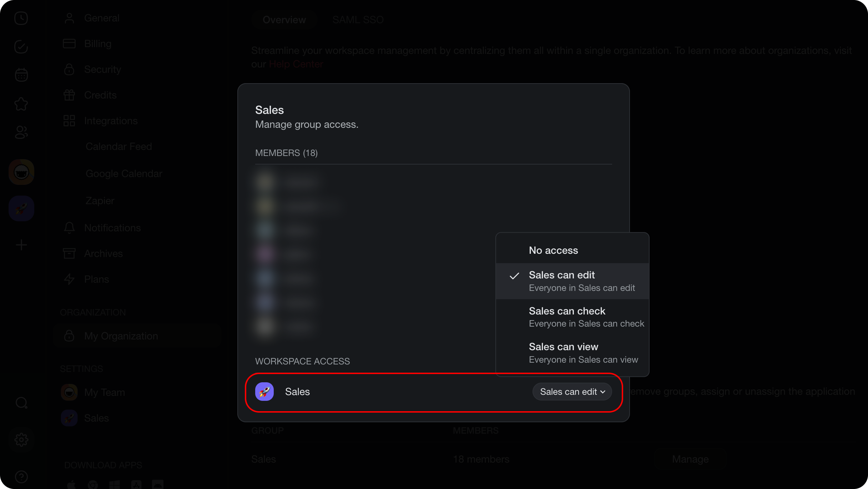Viewport: 868px width, 489px height.
Task: Click the star favorites icon
Action: point(21,104)
